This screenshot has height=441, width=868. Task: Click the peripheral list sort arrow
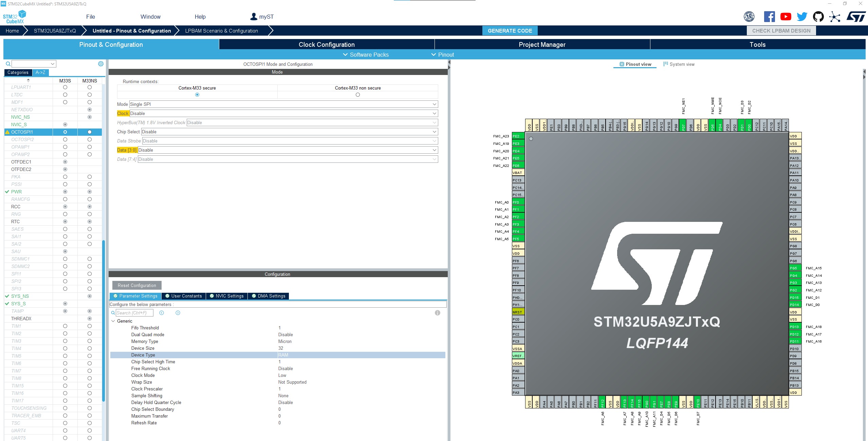(x=28, y=80)
